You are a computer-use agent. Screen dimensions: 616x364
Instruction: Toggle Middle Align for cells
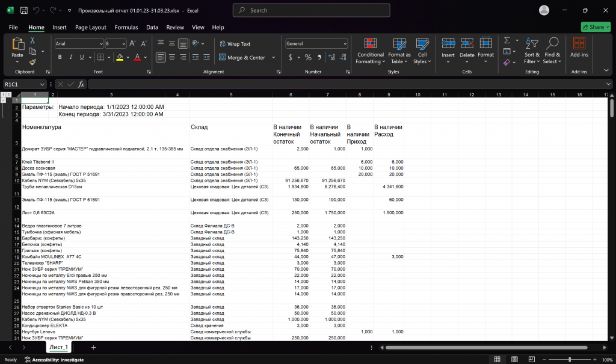click(x=172, y=43)
